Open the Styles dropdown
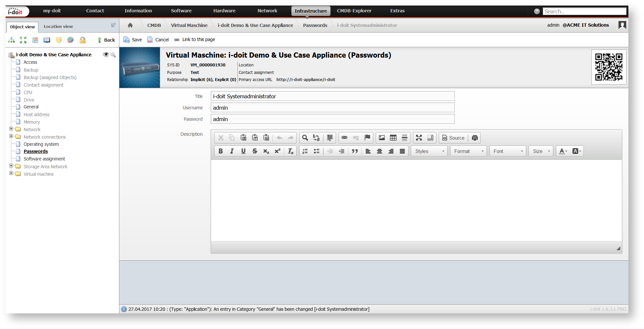Viewport: 644px width, 329px height. (x=429, y=151)
